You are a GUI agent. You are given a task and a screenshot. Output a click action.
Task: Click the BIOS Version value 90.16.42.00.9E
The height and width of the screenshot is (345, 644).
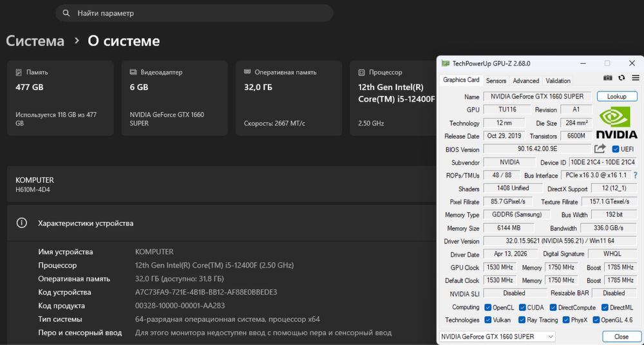click(x=537, y=149)
